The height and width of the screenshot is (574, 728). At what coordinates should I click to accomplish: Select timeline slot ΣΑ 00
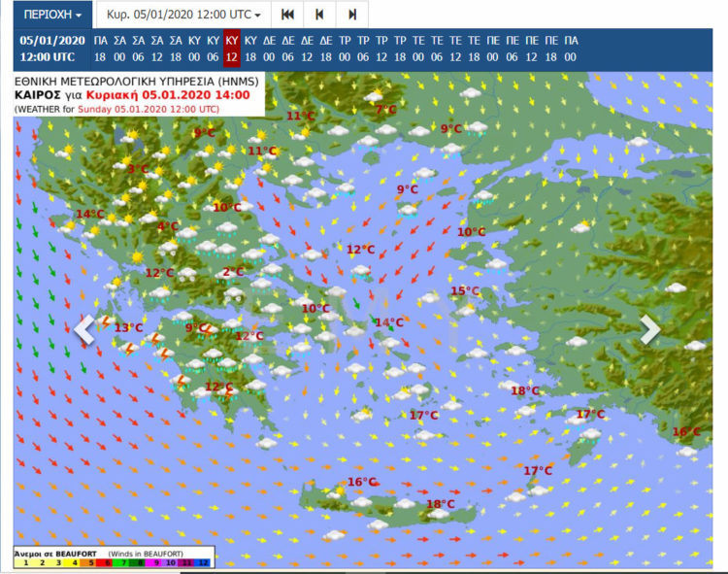click(119, 49)
